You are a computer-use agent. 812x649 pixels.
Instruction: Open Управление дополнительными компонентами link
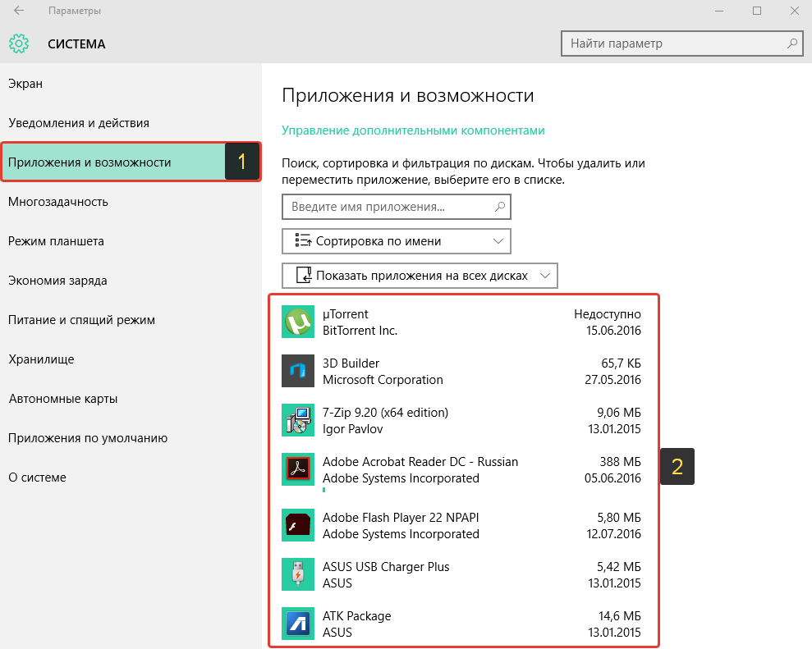click(413, 130)
